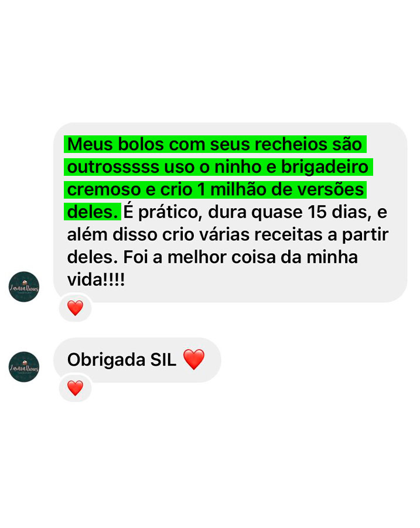Select the text "15 dias"
Screen dimensions: 420x528
point(337,212)
